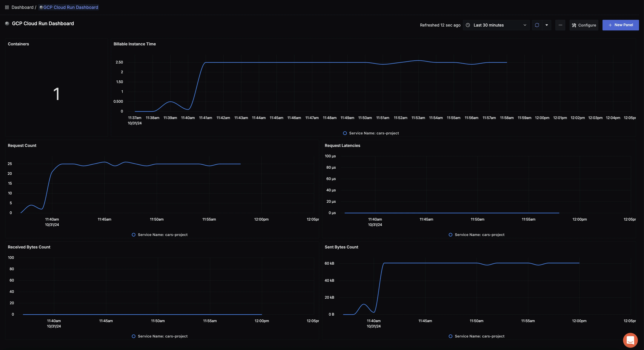Screen dimensions: 644x350
Task: Click the Sent Bytes Count panel title
Action: [341, 247]
